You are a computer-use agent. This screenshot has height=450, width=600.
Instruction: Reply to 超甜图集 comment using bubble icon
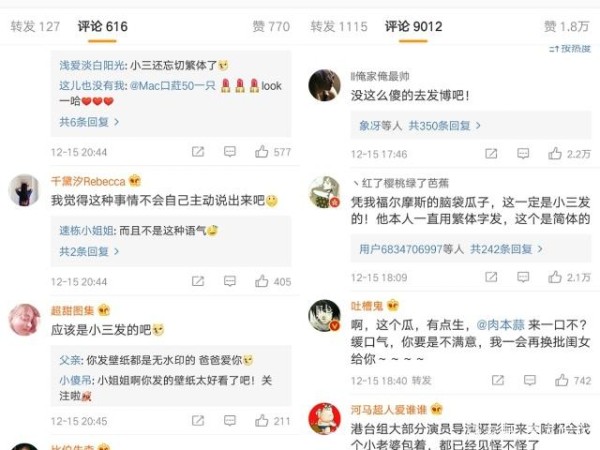click(x=230, y=421)
